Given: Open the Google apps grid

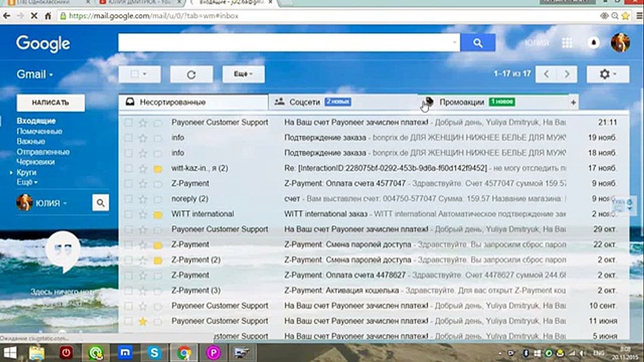Looking at the screenshot, I should 567,43.
